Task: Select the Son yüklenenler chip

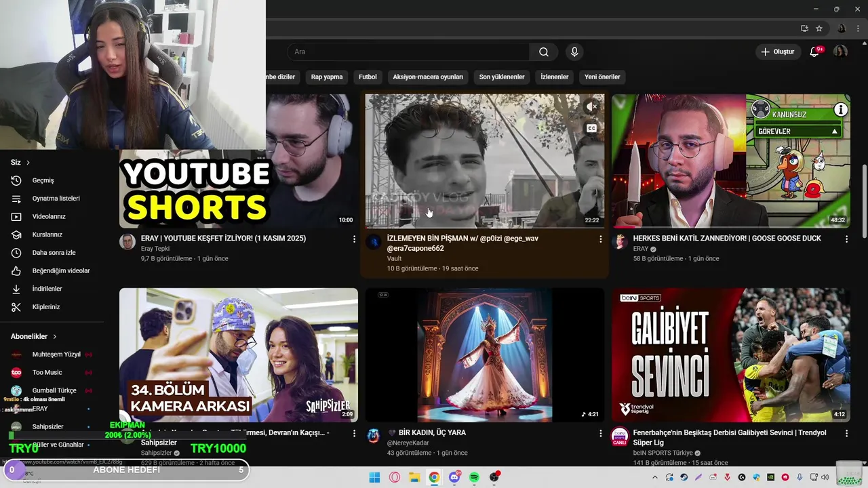Action: click(x=502, y=77)
